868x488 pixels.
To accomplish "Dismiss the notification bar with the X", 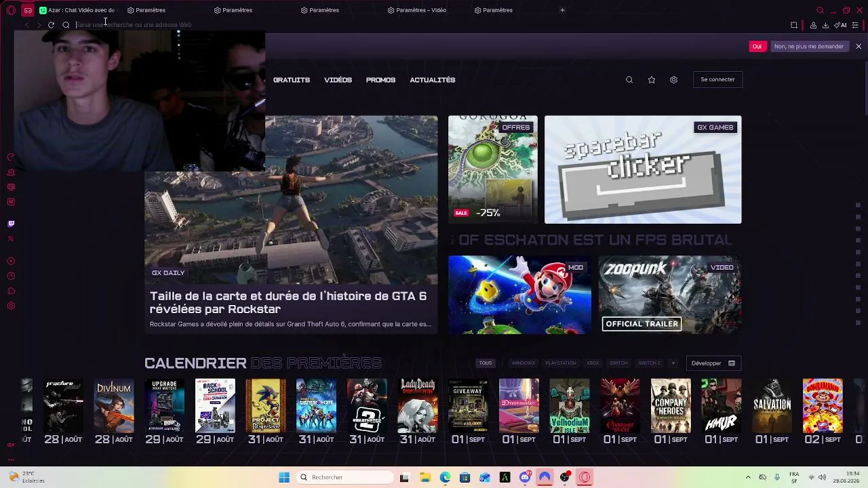I will pos(859,46).
